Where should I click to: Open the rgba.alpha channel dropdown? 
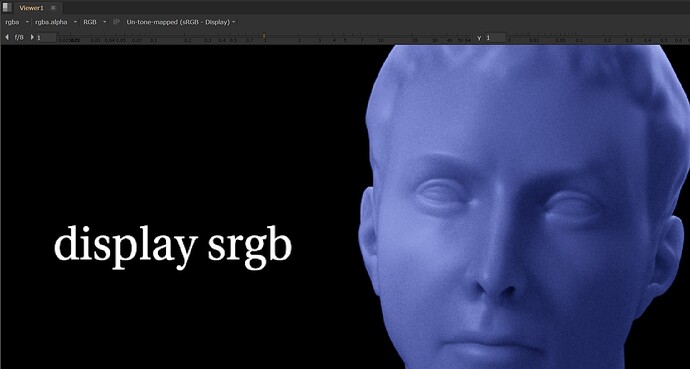click(x=56, y=22)
